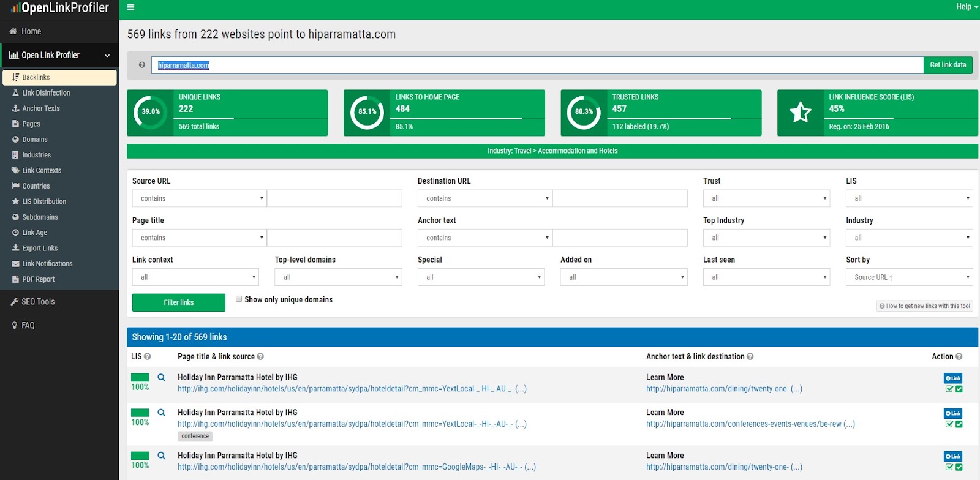Click help icon beside Page title & link source
The image size is (980, 480).
point(260,357)
